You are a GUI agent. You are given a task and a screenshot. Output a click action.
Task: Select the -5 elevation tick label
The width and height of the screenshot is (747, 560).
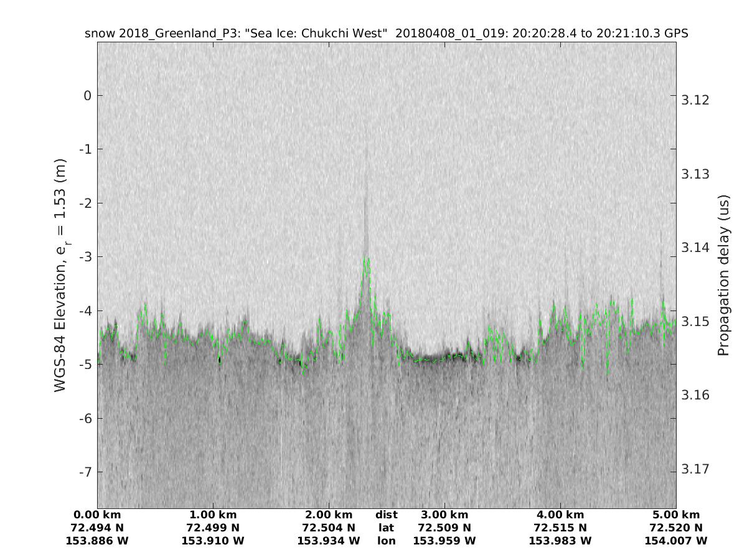point(85,364)
